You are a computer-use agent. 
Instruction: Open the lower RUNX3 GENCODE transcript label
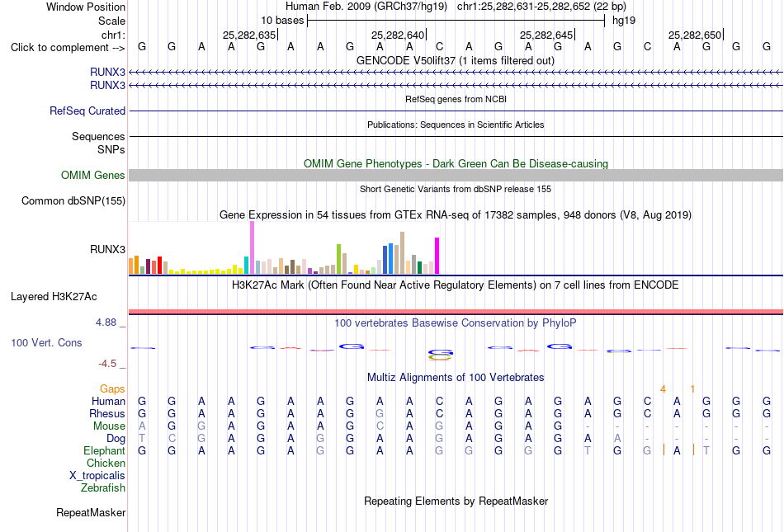click(107, 86)
